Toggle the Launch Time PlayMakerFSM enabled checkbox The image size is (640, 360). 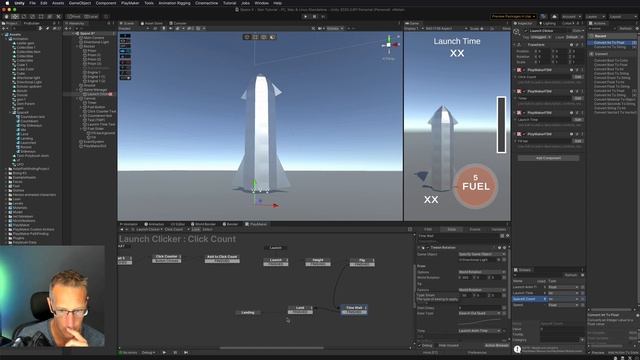click(524, 113)
